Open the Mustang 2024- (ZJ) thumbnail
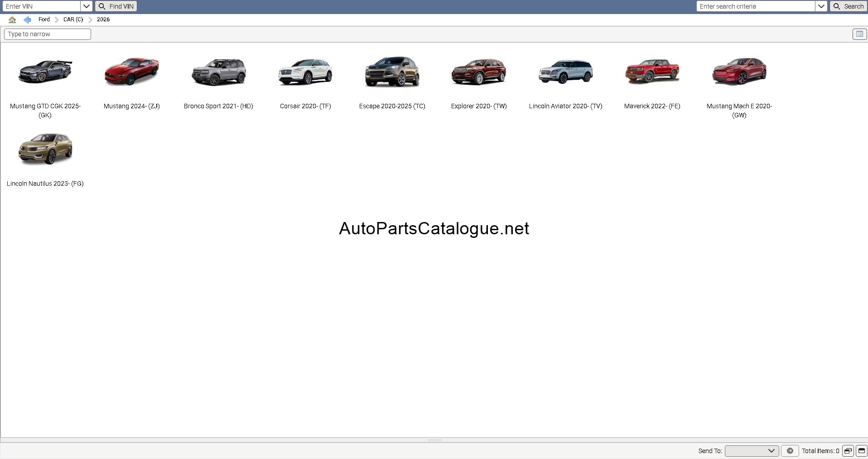868x459 pixels. 132,72
